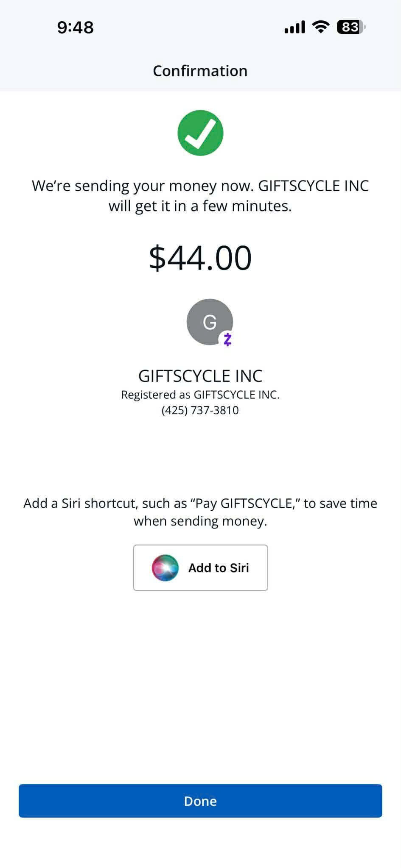Viewport: 401px width, 868px height.
Task: Tap the cellular signal bars icon
Action: pyautogui.click(x=294, y=28)
